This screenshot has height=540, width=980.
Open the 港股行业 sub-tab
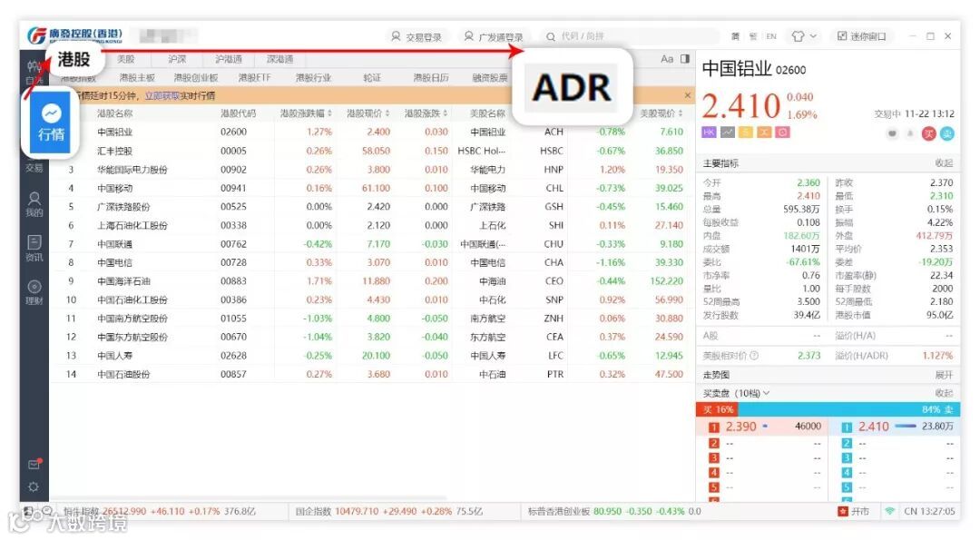coord(313,77)
